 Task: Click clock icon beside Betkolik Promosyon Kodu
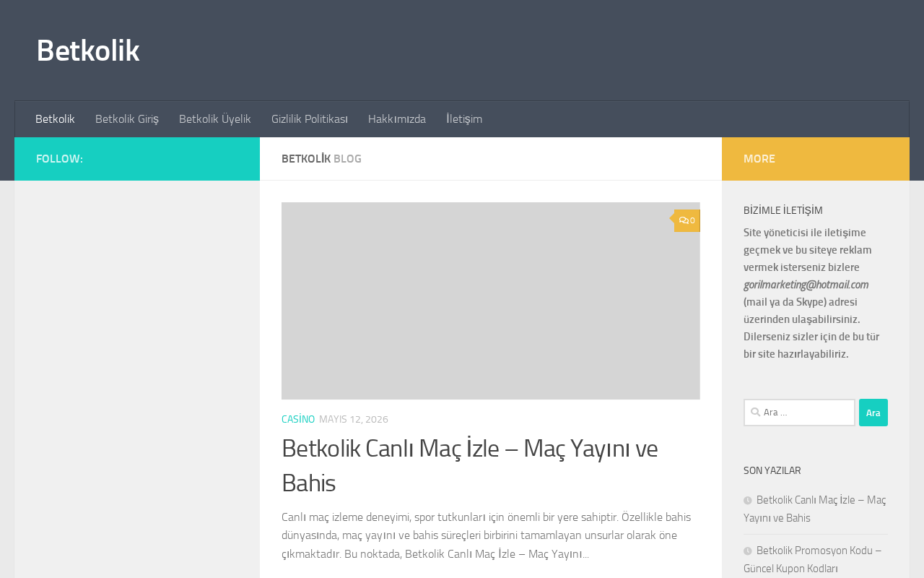748,551
